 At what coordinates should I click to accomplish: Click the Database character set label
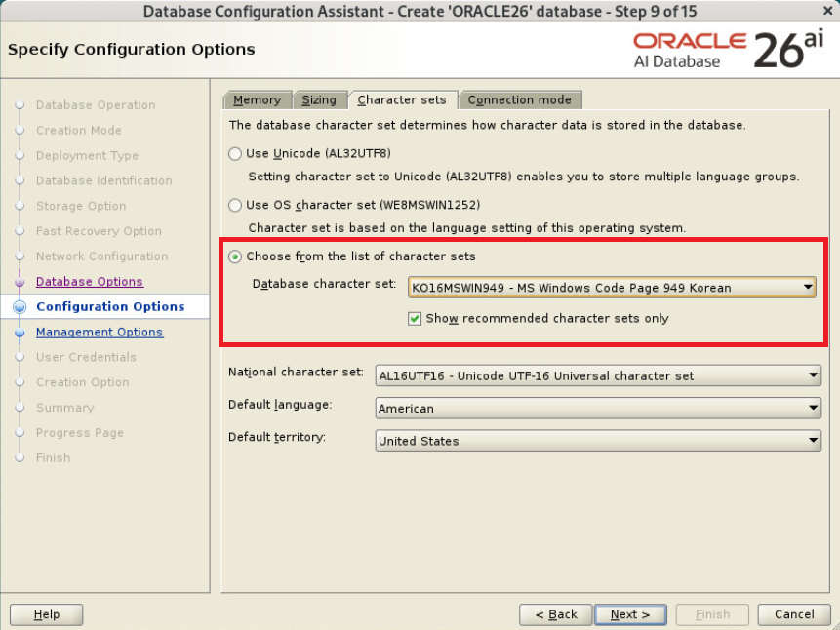324,284
